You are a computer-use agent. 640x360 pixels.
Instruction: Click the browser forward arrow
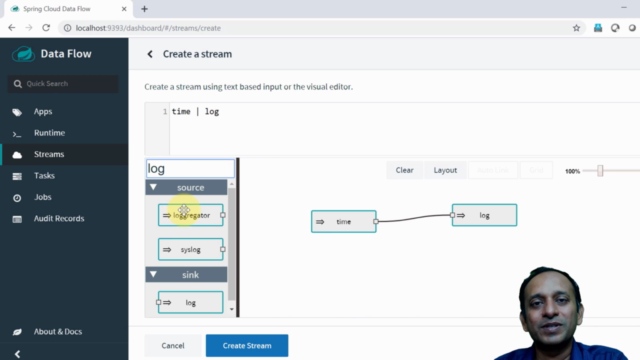(29, 28)
